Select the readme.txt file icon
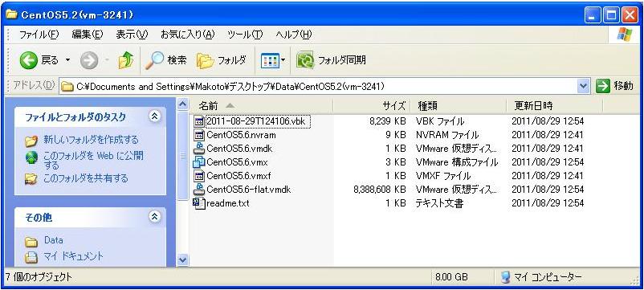The height and width of the screenshot is (290, 644). point(199,203)
